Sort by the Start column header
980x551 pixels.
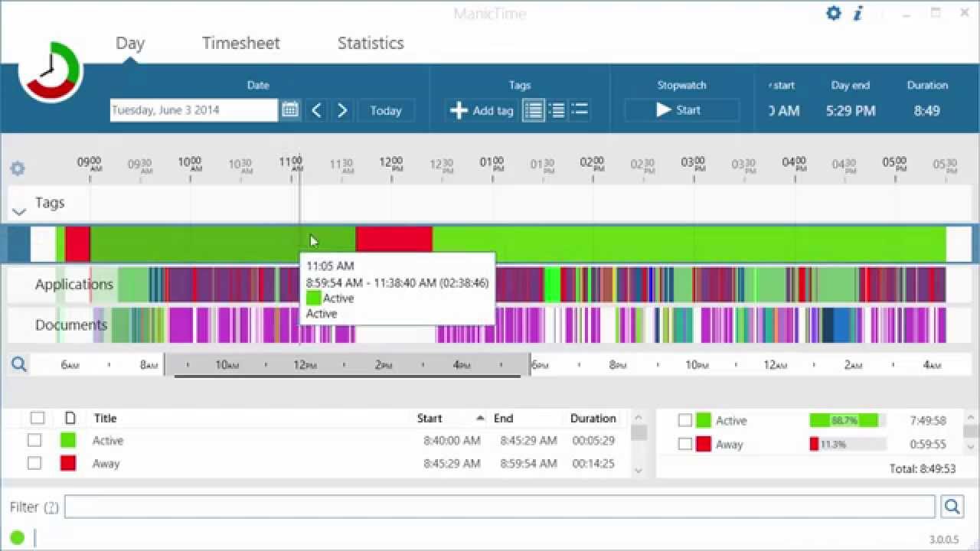(x=430, y=418)
